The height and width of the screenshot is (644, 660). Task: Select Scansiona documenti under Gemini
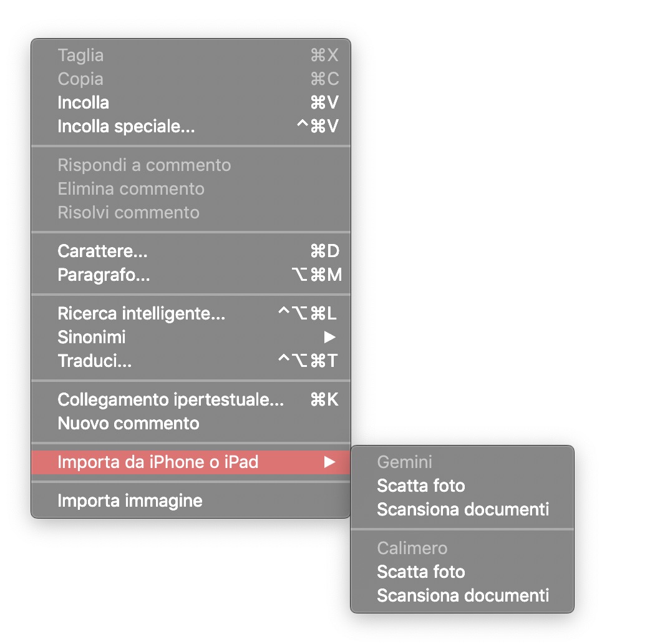pos(463,510)
